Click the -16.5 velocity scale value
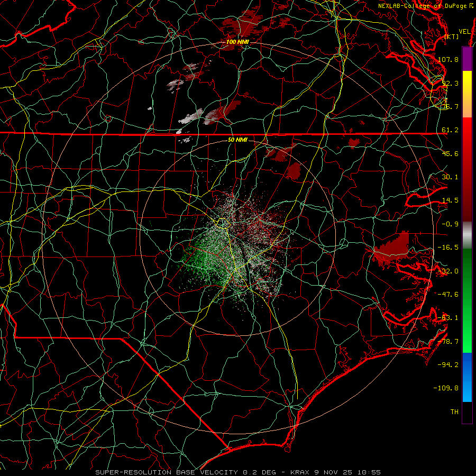 (x=448, y=248)
